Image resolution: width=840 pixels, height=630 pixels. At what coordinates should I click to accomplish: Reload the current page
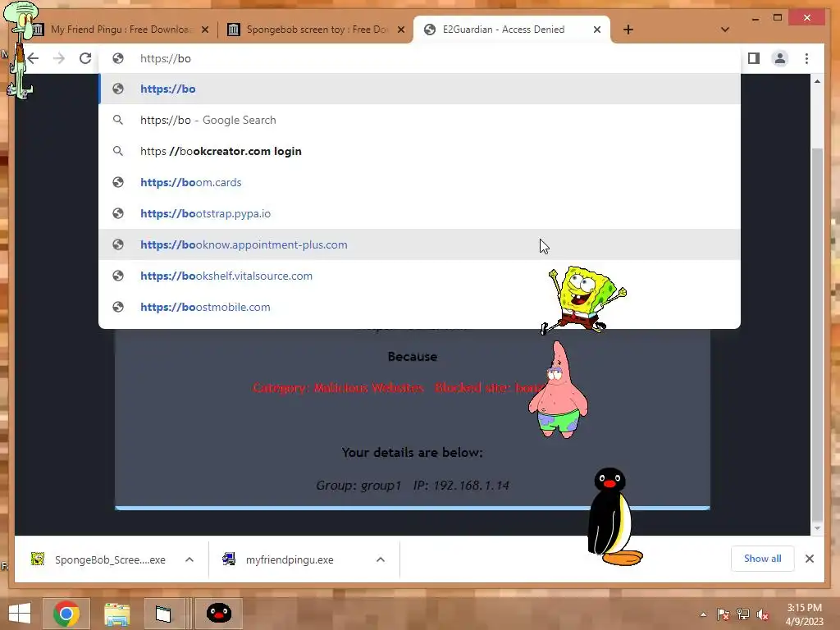[x=85, y=58]
